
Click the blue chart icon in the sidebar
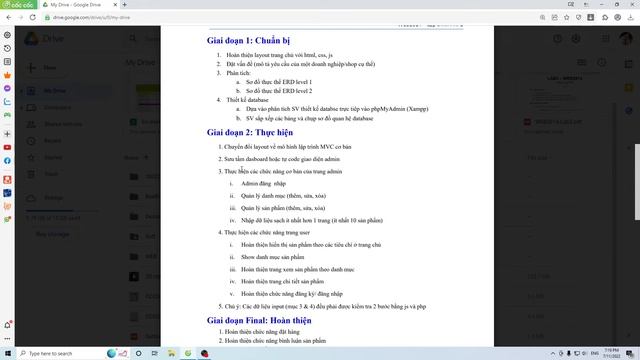point(7,102)
